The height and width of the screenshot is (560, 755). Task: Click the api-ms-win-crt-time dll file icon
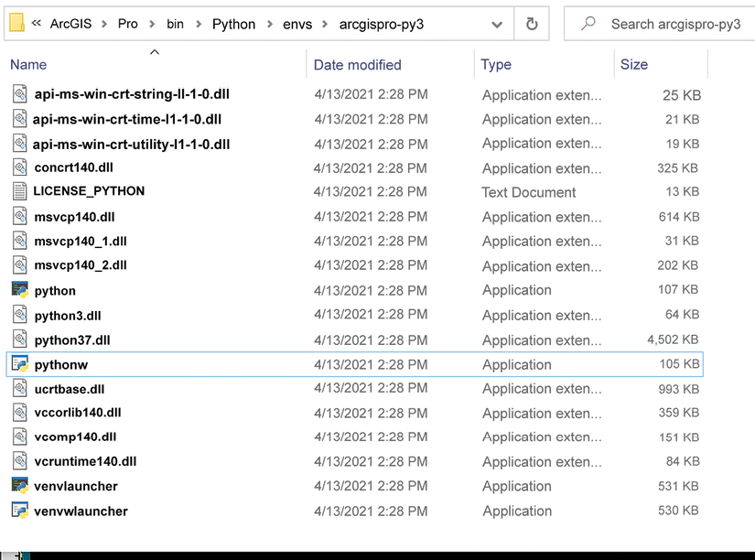click(20, 118)
